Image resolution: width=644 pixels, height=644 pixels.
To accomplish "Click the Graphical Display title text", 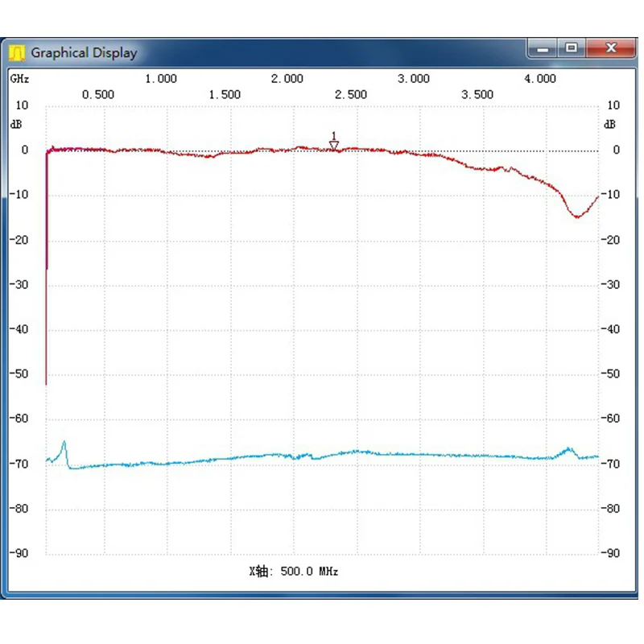I will pyautogui.click(x=85, y=53).
